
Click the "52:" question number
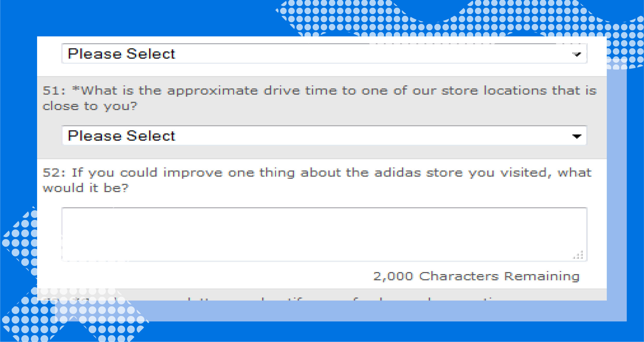coord(54,173)
